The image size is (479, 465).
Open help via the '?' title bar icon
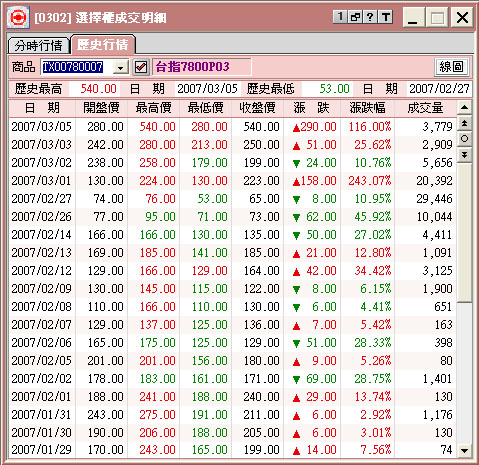coord(370,16)
